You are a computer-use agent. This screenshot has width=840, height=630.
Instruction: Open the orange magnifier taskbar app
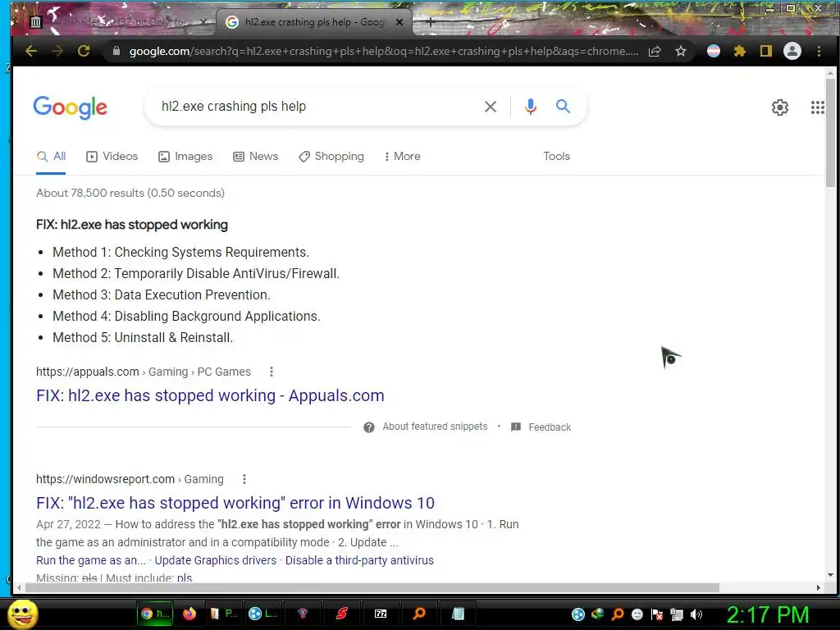coord(419,614)
